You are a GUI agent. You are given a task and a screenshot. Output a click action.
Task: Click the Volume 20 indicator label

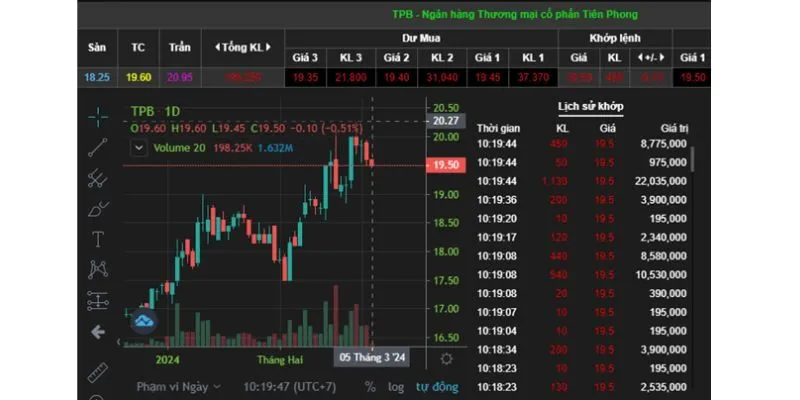[x=180, y=148]
